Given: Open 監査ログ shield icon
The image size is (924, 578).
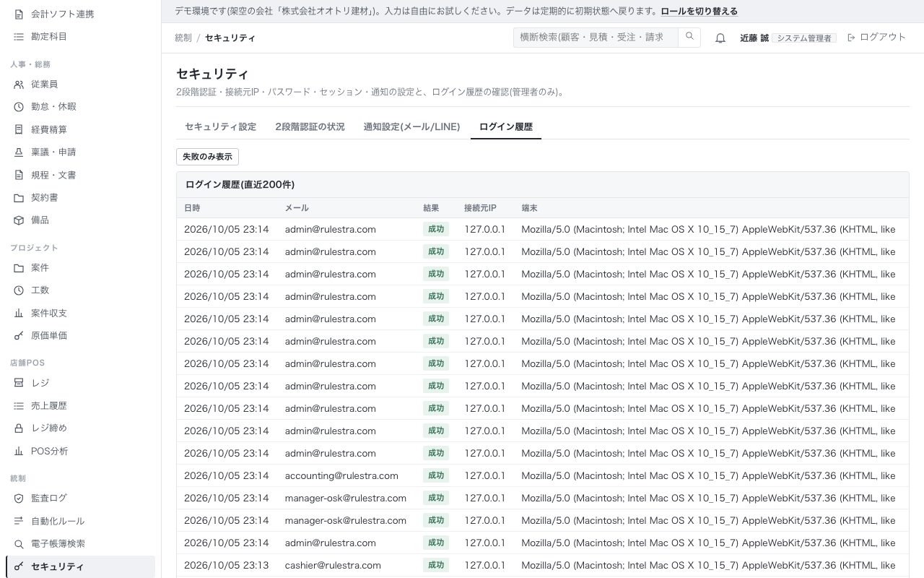Looking at the screenshot, I should (19, 499).
